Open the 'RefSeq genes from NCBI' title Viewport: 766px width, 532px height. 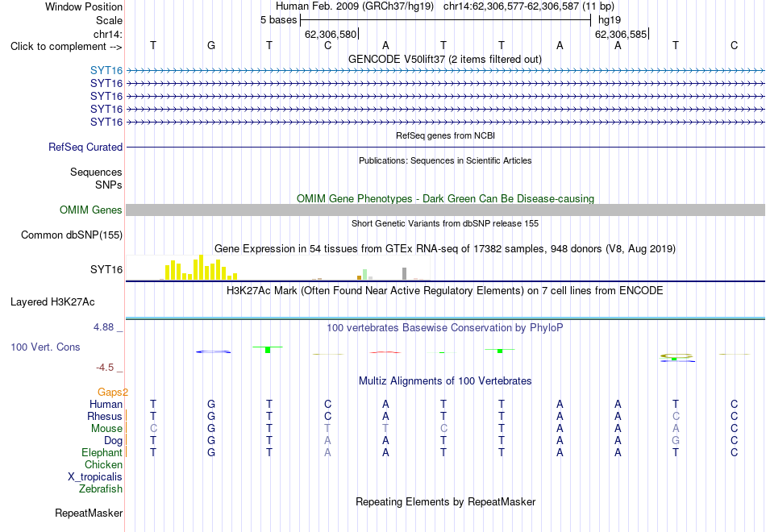(x=446, y=135)
